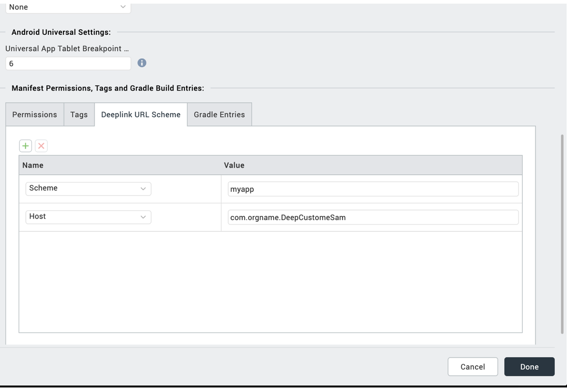Click the red X delete entry icon
Image resolution: width=567 pixels, height=392 pixels.
click(x=41, y=146)
